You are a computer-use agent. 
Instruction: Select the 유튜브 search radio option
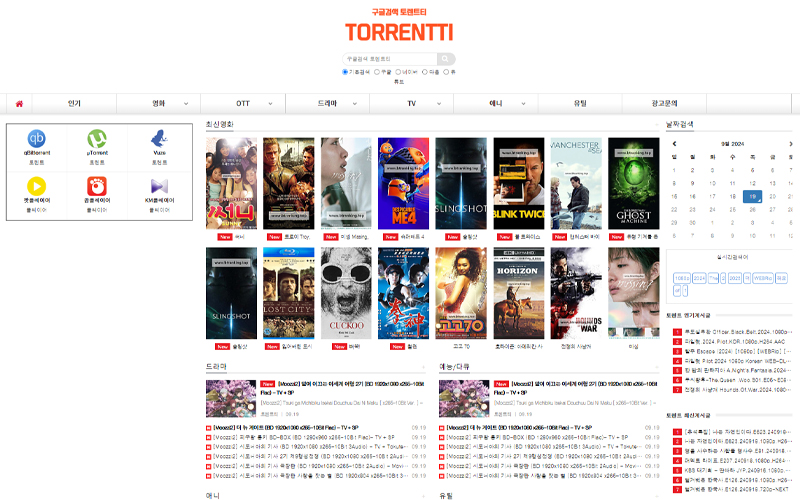pos(446,72)
